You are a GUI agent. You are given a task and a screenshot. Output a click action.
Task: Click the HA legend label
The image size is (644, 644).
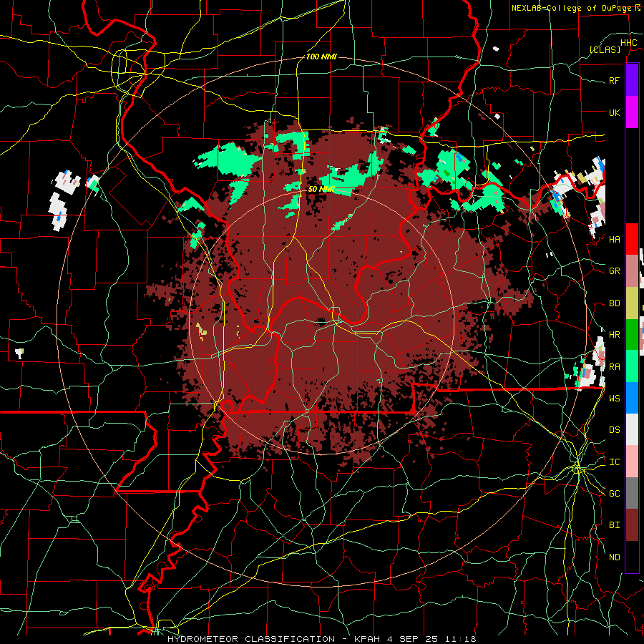coord(614,239)
